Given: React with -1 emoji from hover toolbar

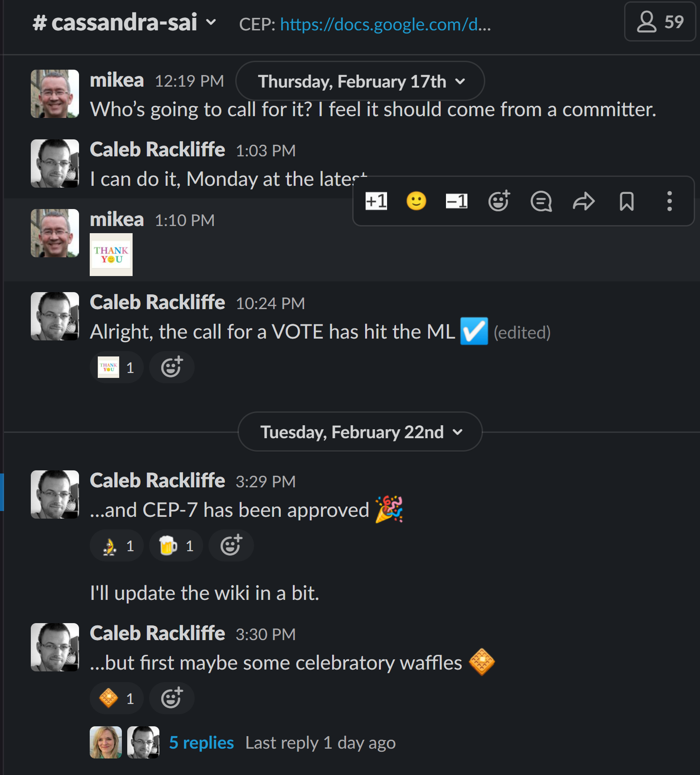Looking at the screenshot, I should pos(456,201).
